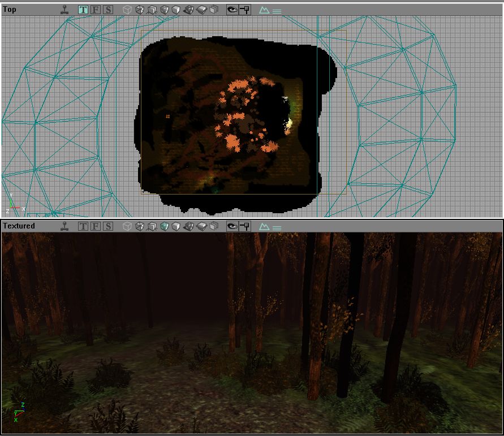Click terrain mountain icon in Textured viewport toolbar
This screenshot has width=504, height=436.
264,227
